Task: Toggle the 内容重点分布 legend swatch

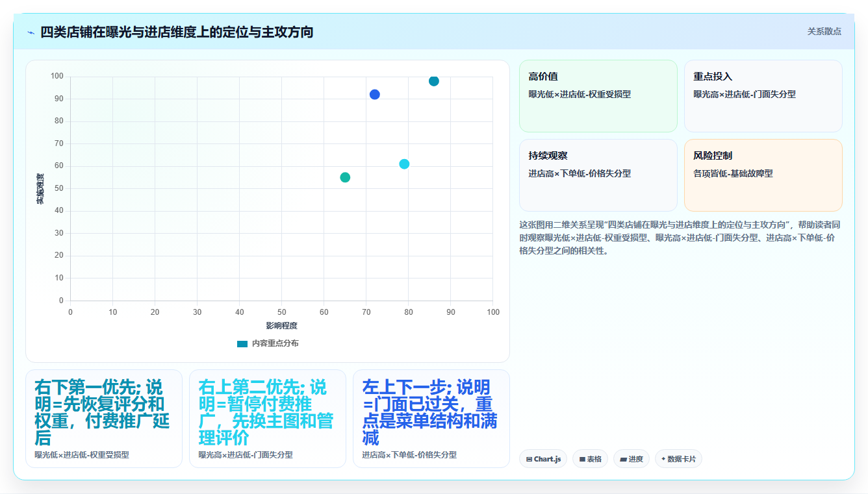Action: coord(242,343)
